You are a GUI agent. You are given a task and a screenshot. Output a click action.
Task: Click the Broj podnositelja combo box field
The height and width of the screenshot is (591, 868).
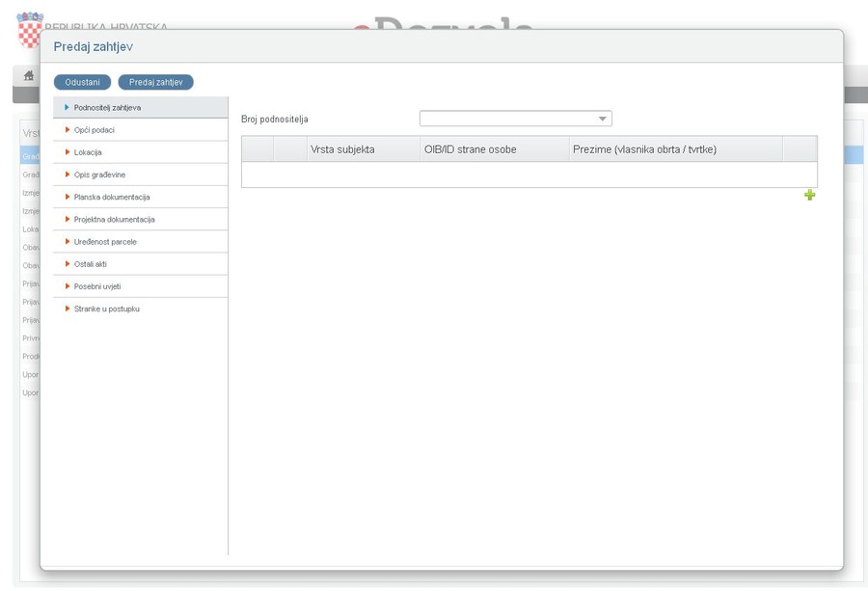(506, 120)
